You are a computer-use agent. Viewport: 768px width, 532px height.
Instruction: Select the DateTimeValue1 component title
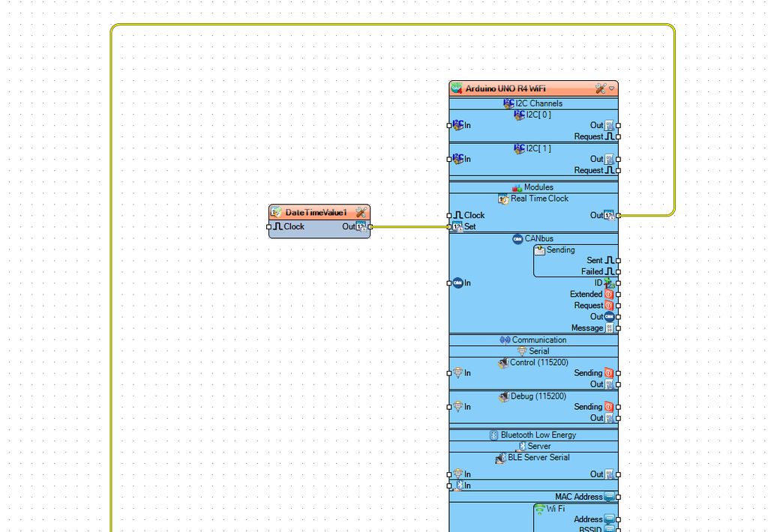tap(316, 213)
